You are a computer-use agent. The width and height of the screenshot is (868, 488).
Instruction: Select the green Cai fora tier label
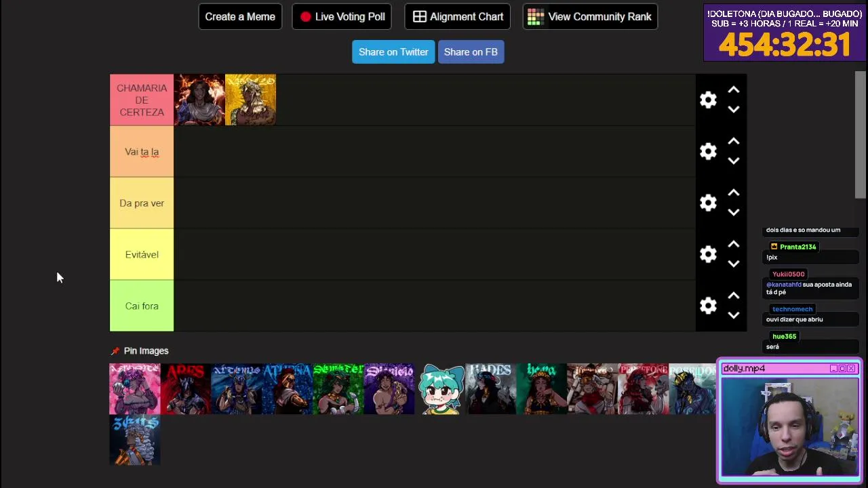[142, 306]
